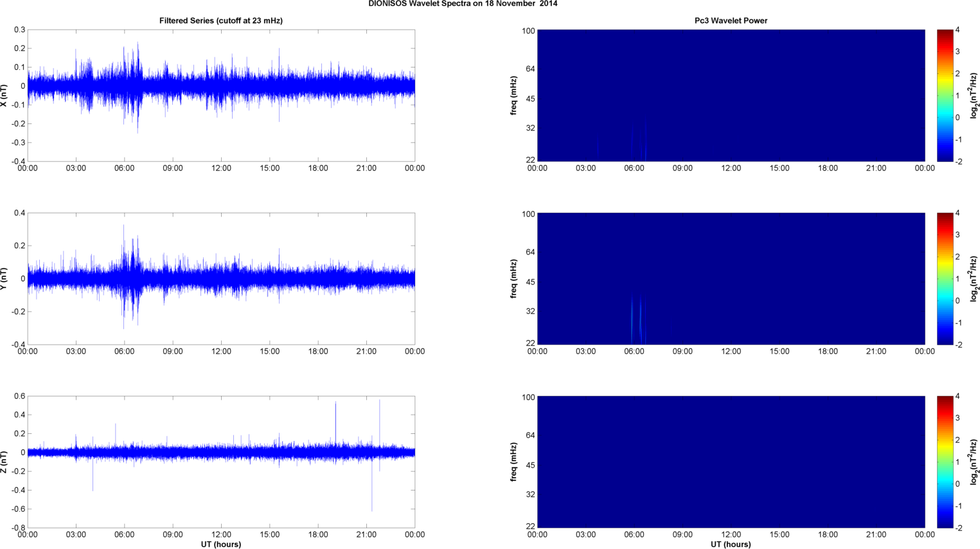Click the title 'DIONISOS Wavelet Spectra on 18 November 2014'
Image resolution: width=980 pixels, height=549 pixels.
(463, 4)
